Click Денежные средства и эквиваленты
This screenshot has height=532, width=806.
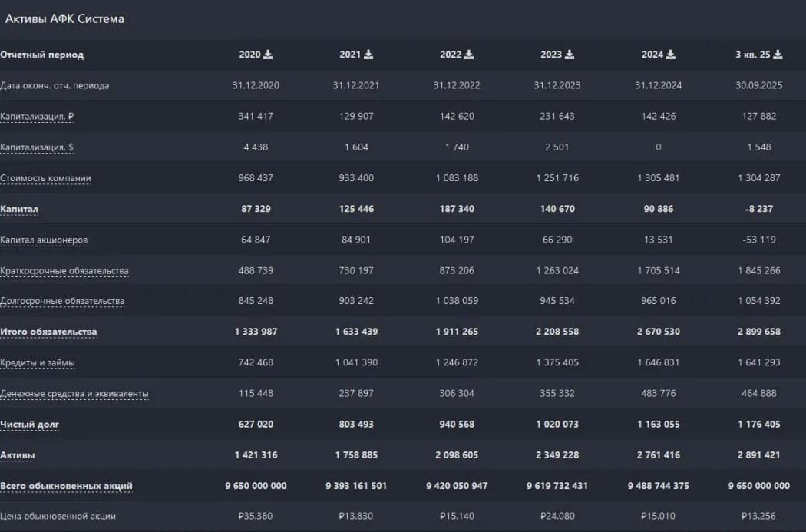click(74, 394)
